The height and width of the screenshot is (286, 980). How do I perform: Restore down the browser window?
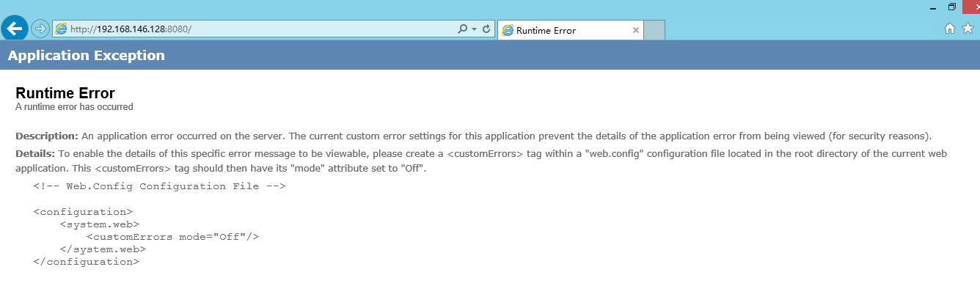(x=951, y=7)
